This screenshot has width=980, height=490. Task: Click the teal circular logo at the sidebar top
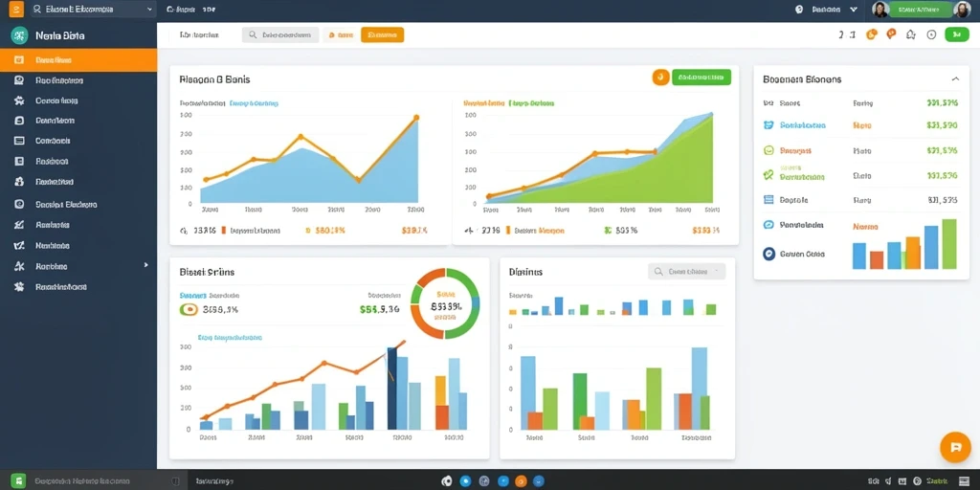tap(19, 35)
